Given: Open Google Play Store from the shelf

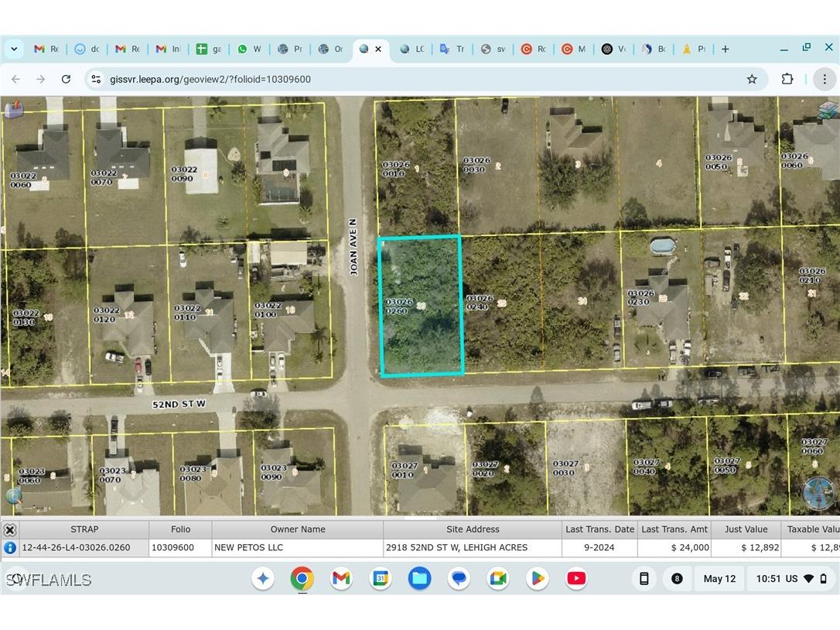Looking at the screenshot, I should coord(537,578).
